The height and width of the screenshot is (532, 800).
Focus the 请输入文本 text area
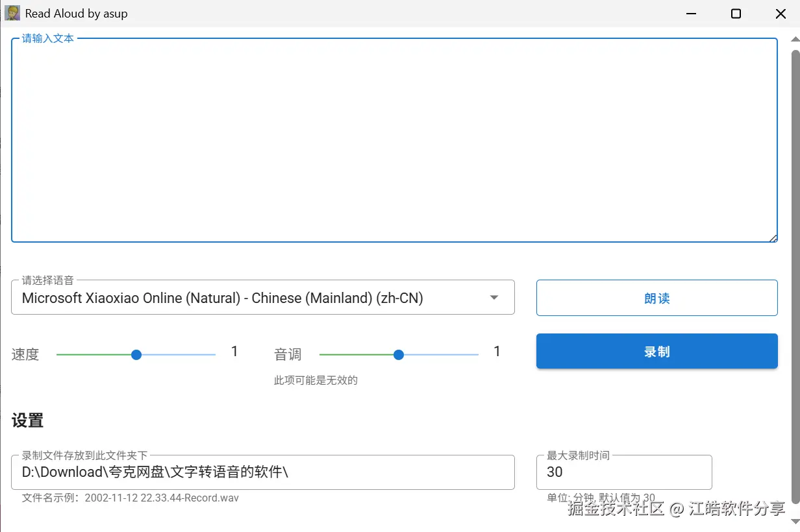coord(394,140)
